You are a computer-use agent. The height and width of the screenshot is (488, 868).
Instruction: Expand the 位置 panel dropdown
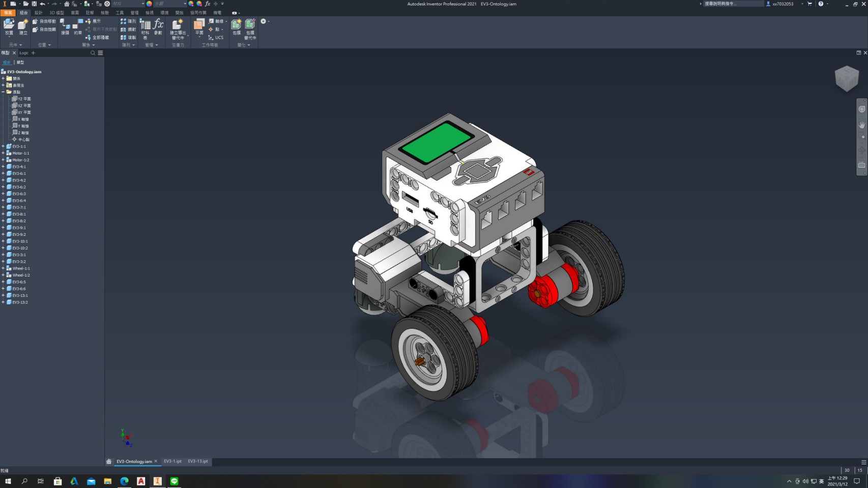click(45, 45)
